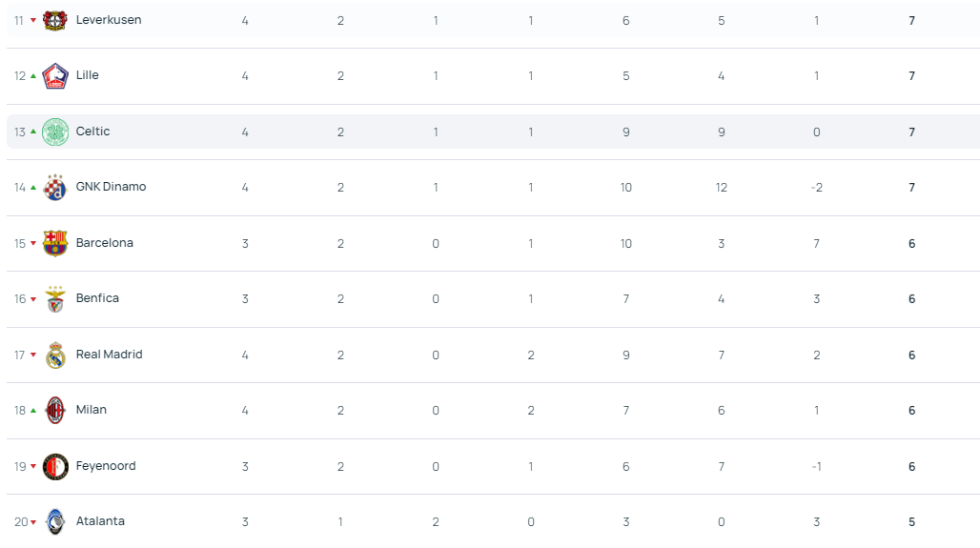Click the Lille club crest
This screenshot has height=548, width=980.
click(55, 76)
